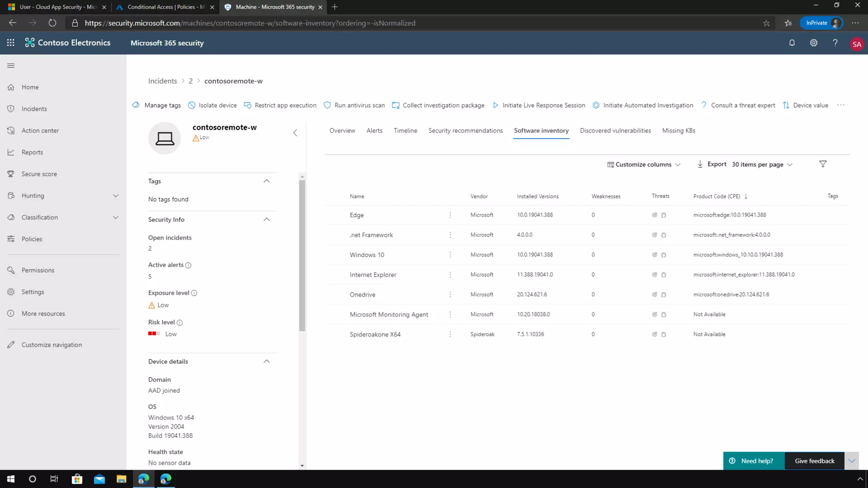Collapse the Security Info section
The height and width of the screenshot is (488, 868).
[x=267, y=219]
